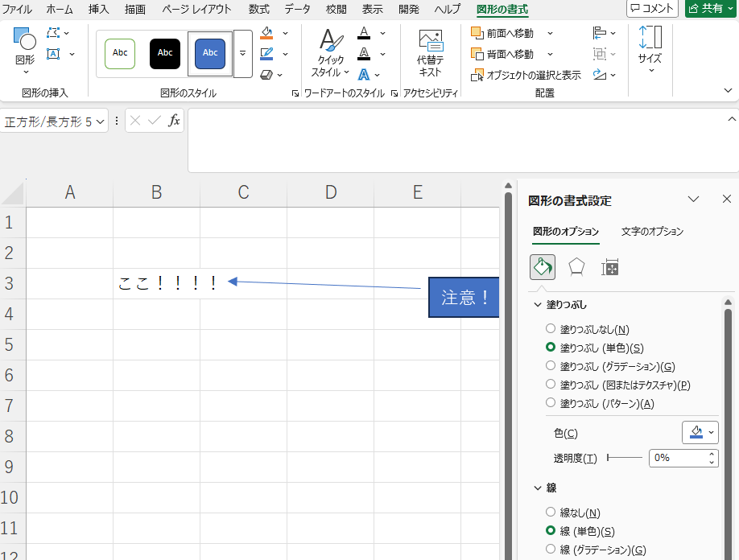
Task: Click the 共有 share button
Action: click(x=710, y=9)
